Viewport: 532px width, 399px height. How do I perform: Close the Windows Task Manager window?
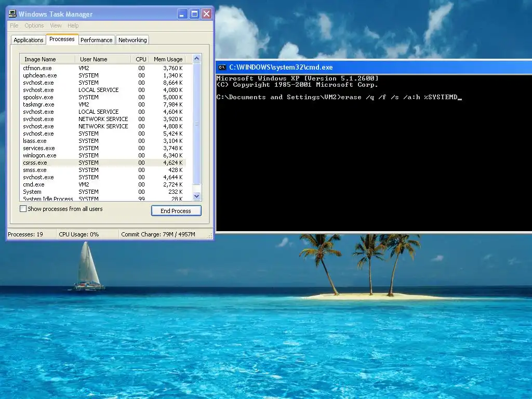pos(207,14)
